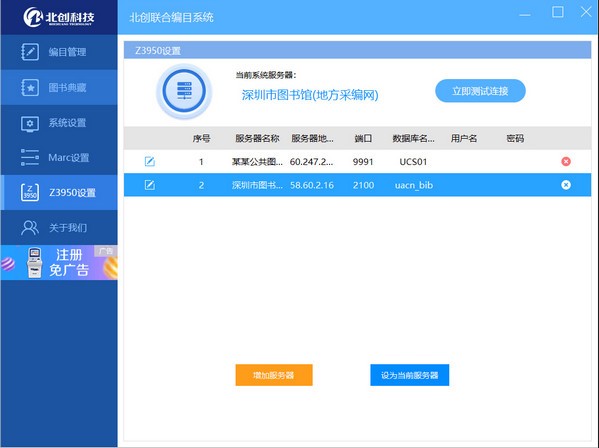
Task: Delete the 深圳市图书 server row via X icon
Action: tap(566, 185)
